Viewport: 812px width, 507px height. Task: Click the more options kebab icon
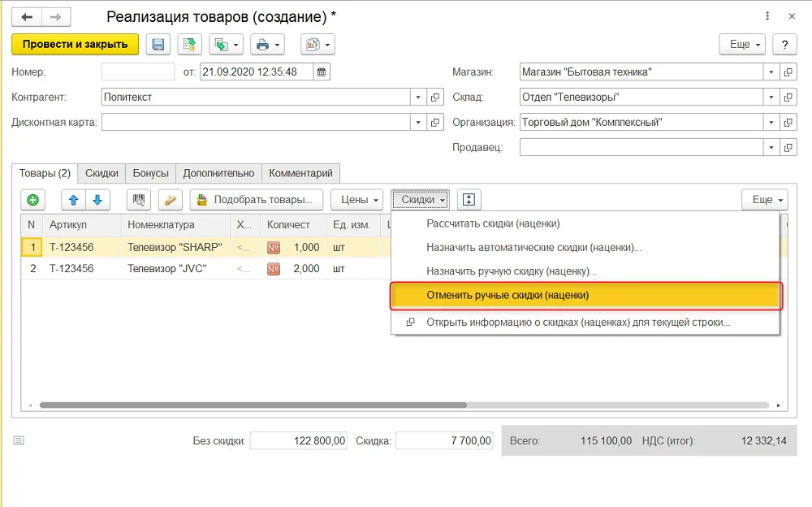[767, 16]
